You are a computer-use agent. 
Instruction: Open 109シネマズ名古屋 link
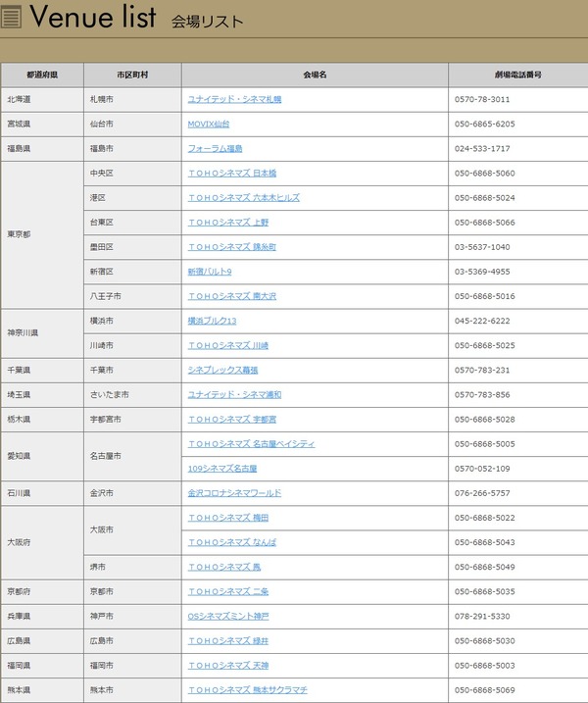(x=222, y=469)
